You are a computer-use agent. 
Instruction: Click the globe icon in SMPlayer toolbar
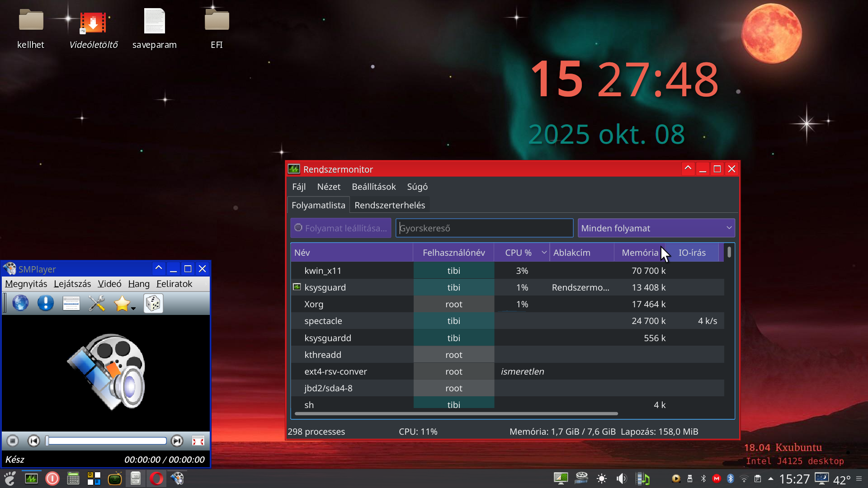20,303
